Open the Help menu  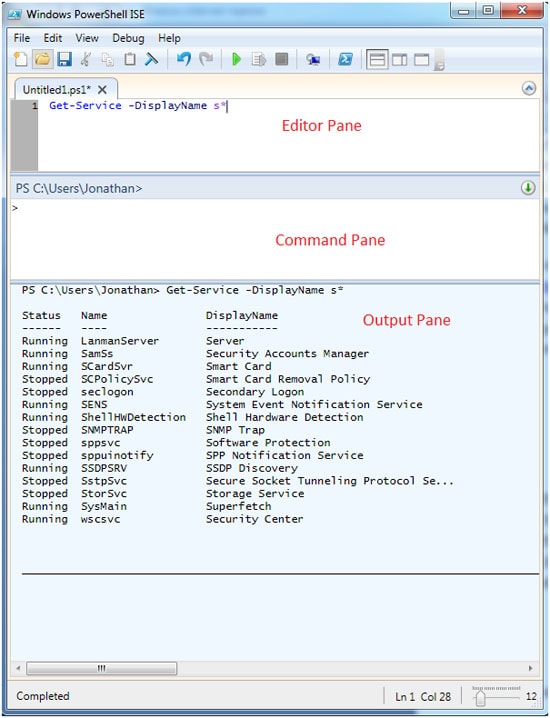(x=169, y=38)
